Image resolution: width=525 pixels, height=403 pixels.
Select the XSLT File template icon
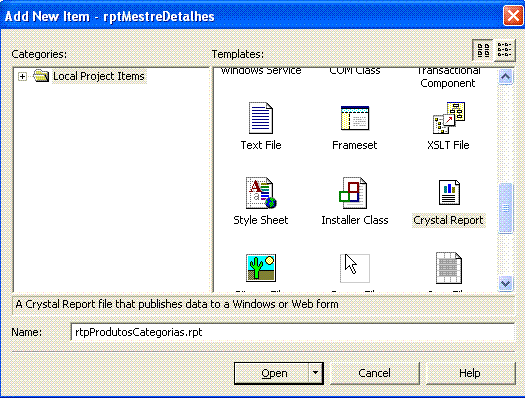(x=449, y=118)
